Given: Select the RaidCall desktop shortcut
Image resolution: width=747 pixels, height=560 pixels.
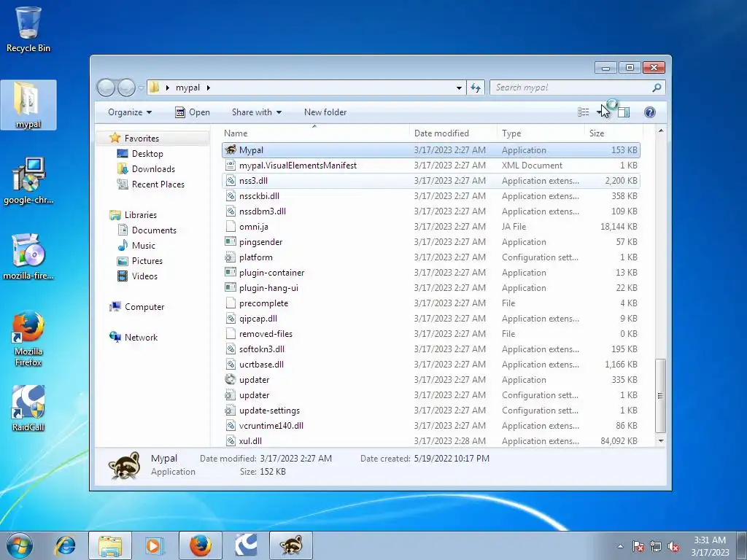Looking at the screenshot, I should (28, 408).
